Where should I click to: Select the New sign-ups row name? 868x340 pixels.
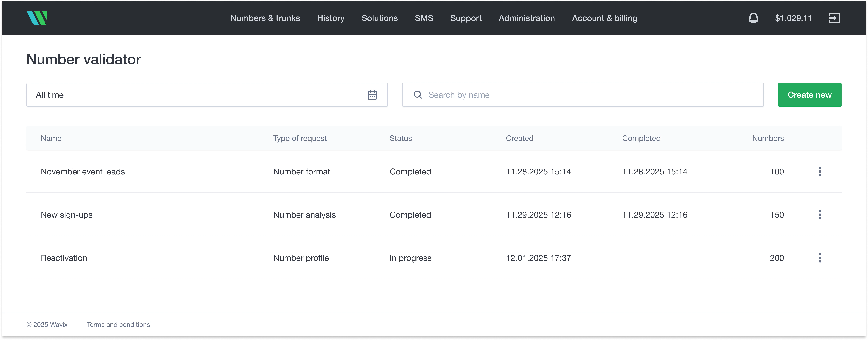[x=66, y=215]
